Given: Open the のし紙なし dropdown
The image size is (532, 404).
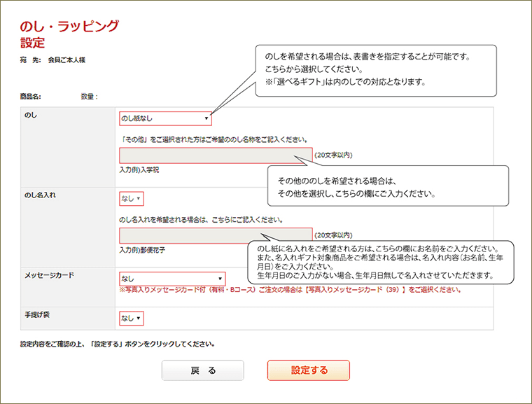Looking at the screenshot, I should pyautogui.click(x=165, y=119).
